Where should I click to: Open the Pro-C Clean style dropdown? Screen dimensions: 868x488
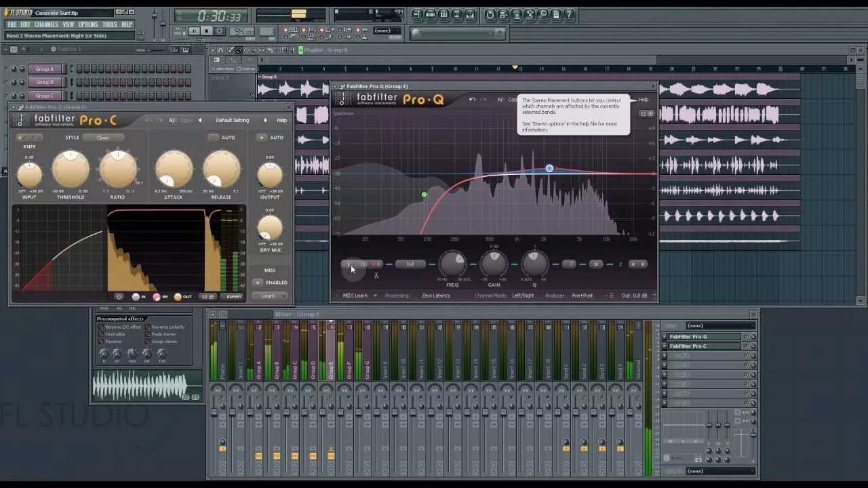click(x=103, y=138)
